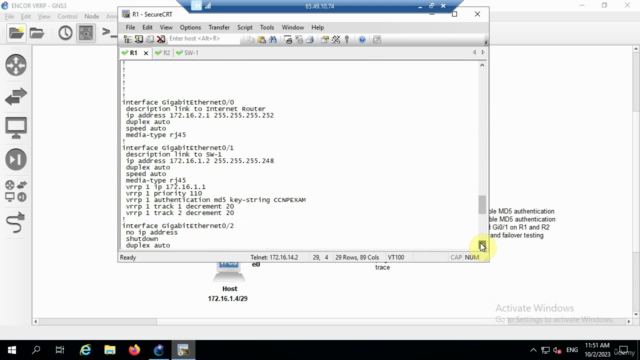Image resolution: width=640 pixels, height=360 pixels.
Task: Browse security devices icon in GNS3 sidebar
Action: (x=16, y=159)
